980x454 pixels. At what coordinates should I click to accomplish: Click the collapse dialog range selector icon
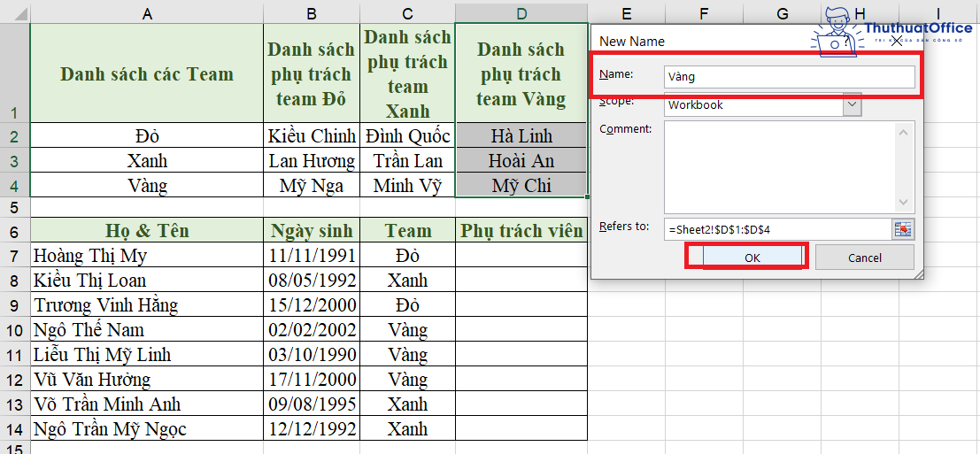coord(902,229)
